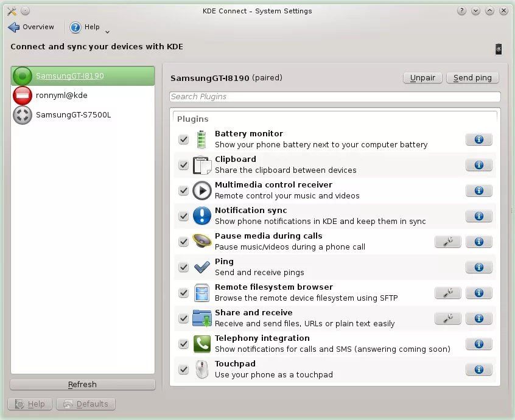Open the Help toolbar button
Image resolution: width=515 pixels, height=420 pixels.
pyautogui.click(x=85, y=27)
